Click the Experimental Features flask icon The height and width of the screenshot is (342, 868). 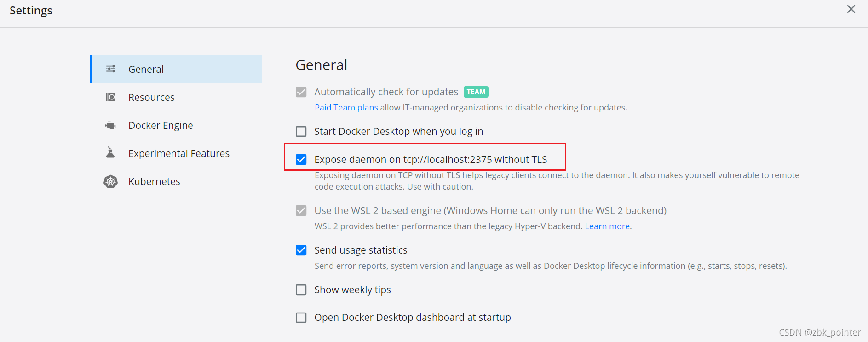110,153
